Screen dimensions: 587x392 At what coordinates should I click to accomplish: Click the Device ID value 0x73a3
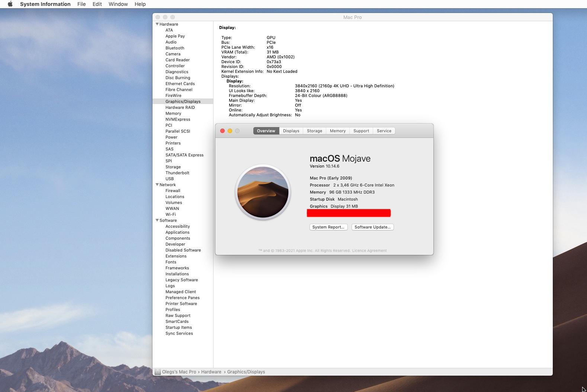point(274,62)
